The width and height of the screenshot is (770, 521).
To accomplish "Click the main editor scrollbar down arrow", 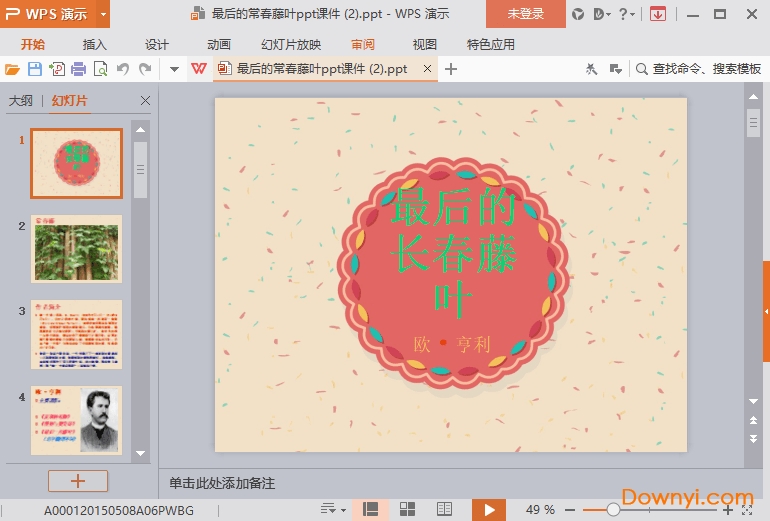I will [753, 402].
